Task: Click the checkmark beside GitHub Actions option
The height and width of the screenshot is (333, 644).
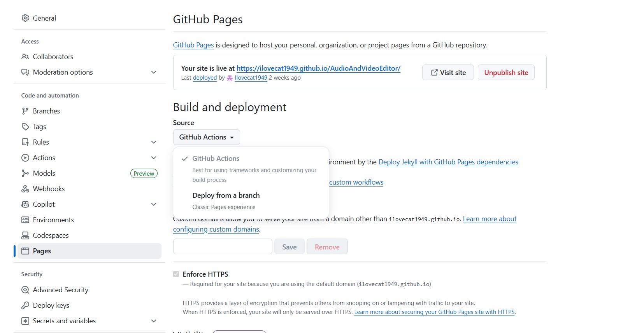Action: [x=185, y=159]
